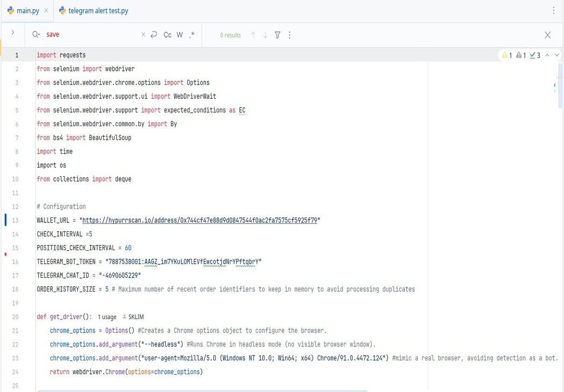Screen dimensions: 564x392
Task: Jump to previous highlighted problem
Action: click(x=547, y=55)
